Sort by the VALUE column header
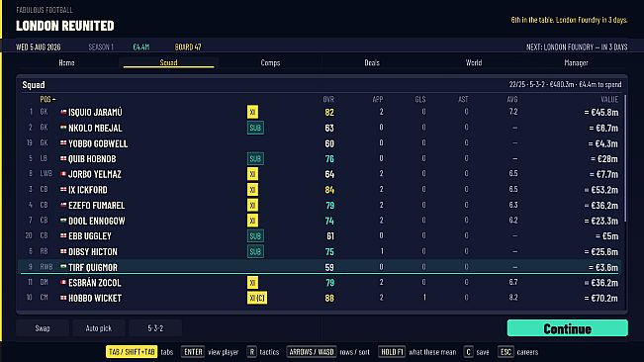Viewport: 644px width, 362px height. click(609, 99)
